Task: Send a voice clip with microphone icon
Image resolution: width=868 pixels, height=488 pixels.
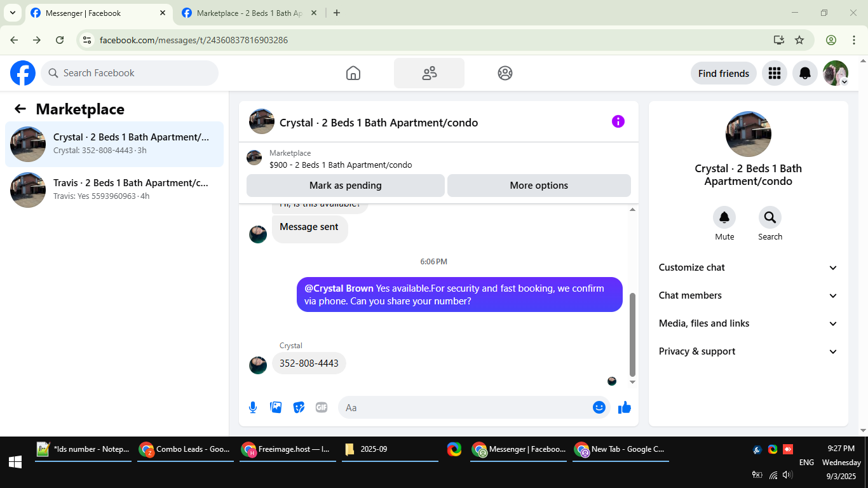Action: [253, 407]
